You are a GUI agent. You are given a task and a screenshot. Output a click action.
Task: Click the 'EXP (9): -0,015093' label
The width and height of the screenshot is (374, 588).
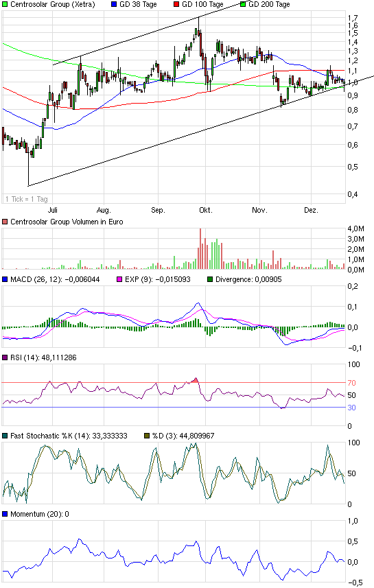(x=158, y=279)
